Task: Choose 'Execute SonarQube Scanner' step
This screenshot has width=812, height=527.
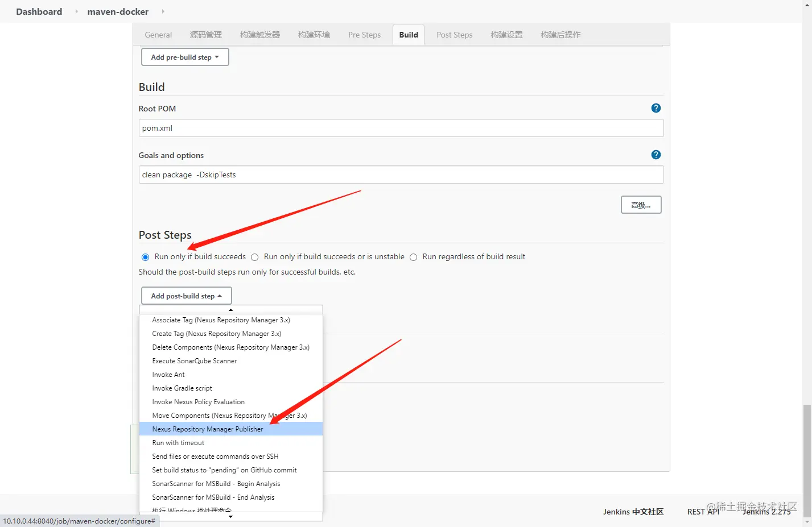Action: 231,361
